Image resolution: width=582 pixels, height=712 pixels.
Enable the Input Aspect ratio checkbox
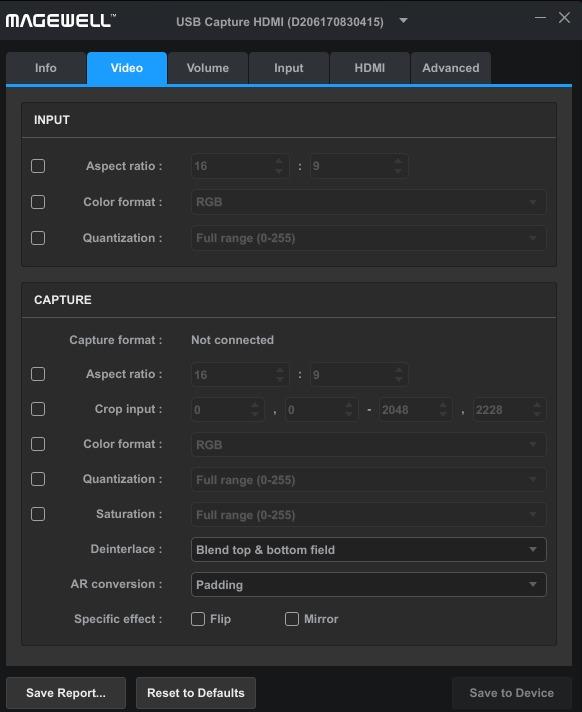[38, 166]
